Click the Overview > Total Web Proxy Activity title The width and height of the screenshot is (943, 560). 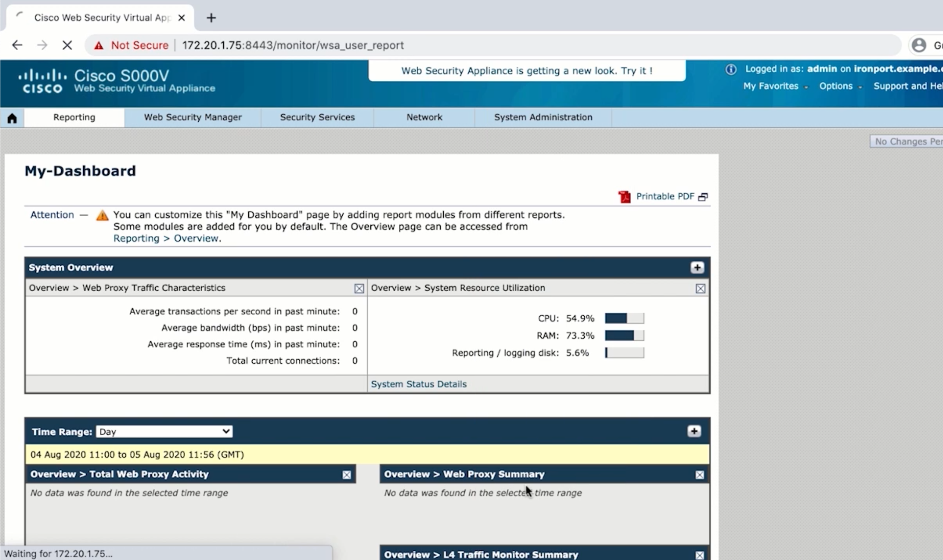119,474
